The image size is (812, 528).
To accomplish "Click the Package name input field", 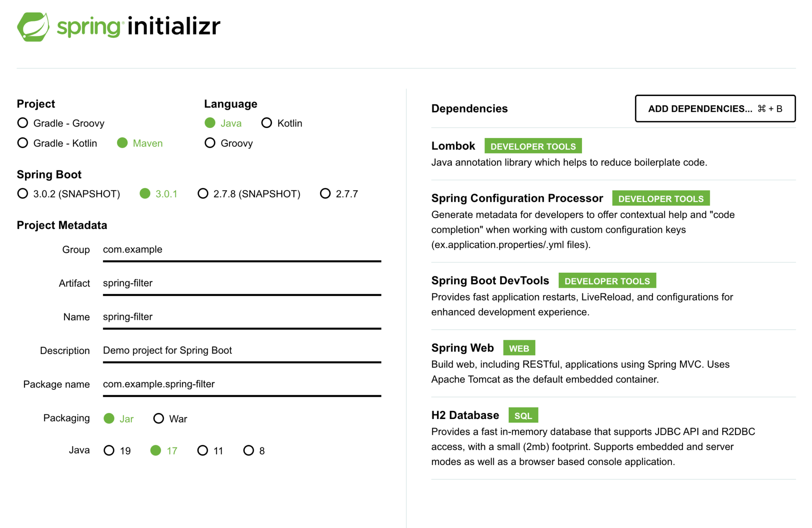I will click(x=242, y=385).
